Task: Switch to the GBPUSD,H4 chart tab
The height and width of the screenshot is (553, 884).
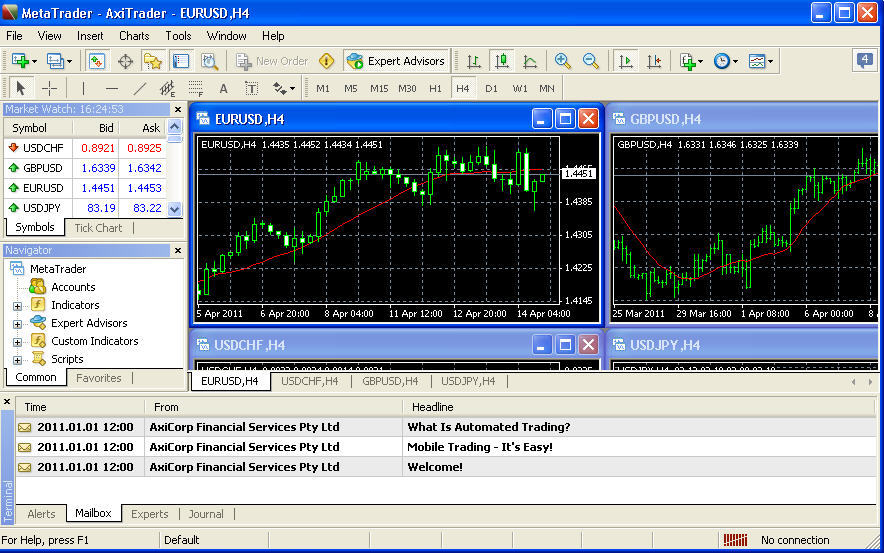Action: point(390,381)
